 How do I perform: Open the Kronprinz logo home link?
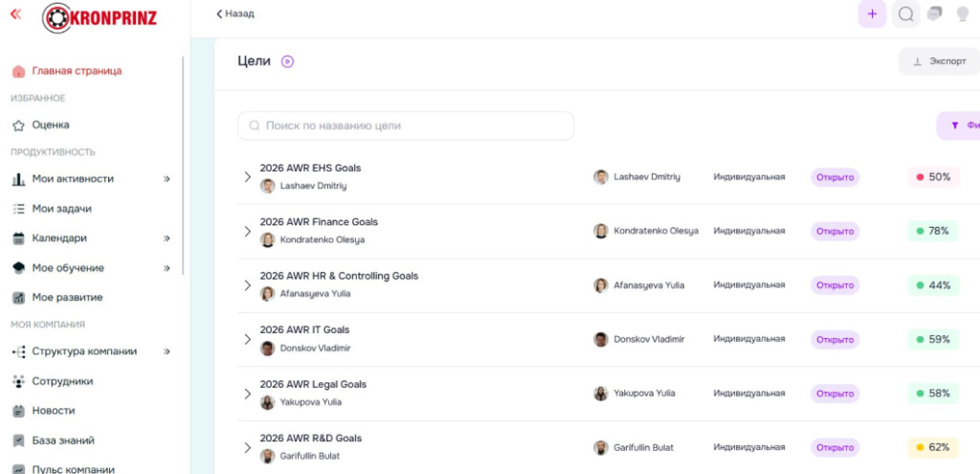pyautogui.click(x=100, y=17)
